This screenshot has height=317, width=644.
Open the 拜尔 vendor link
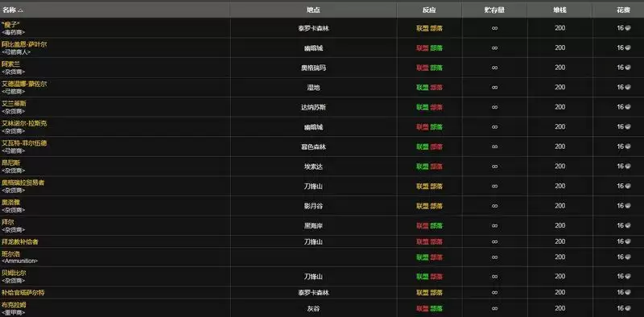pyautogui.click(x=8, y=222)
